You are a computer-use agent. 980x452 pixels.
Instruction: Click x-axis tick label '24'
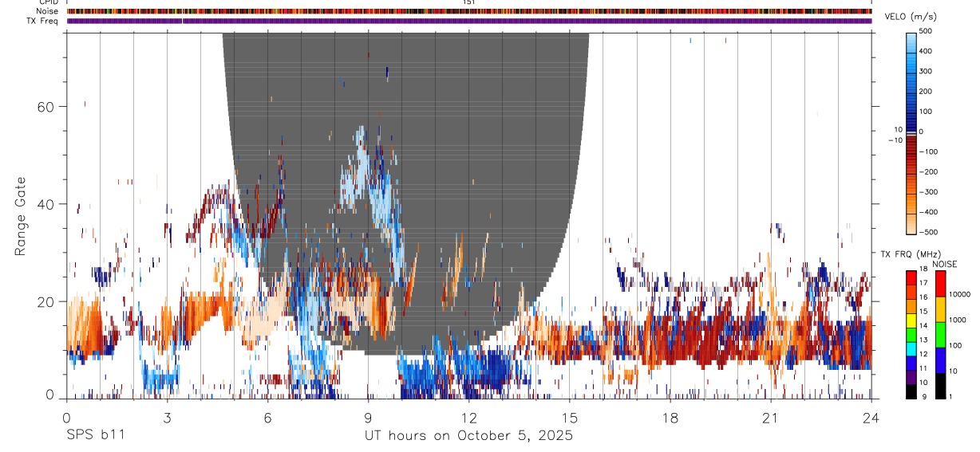871,418
